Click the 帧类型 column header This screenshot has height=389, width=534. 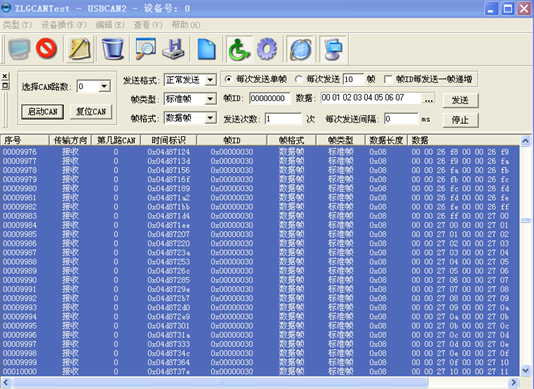(341, 140)
